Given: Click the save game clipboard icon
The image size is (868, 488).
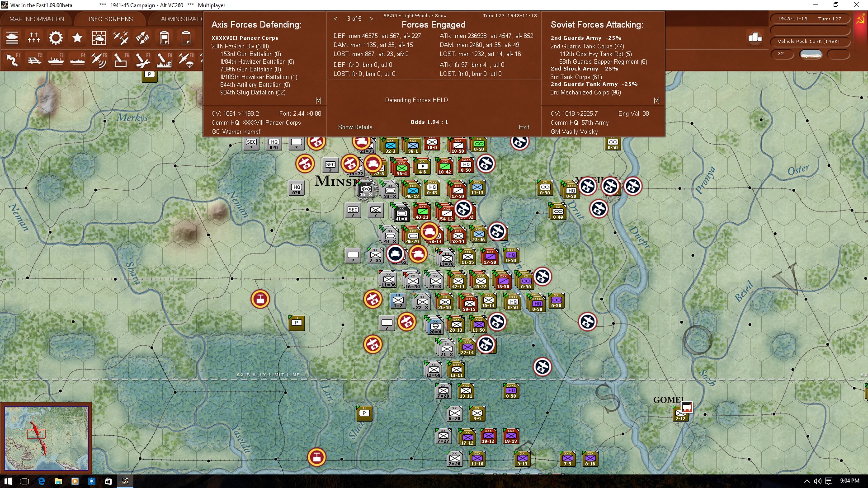Looking at the screenshot, I should [x=164, y=38].
